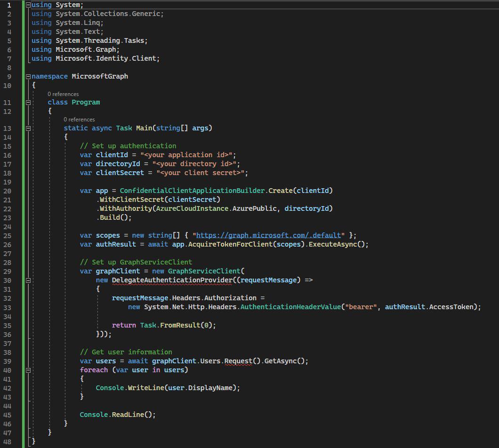This screenshot has height=448, width=499.
Task: Collapse the using directives block
Action: point(28,5)
